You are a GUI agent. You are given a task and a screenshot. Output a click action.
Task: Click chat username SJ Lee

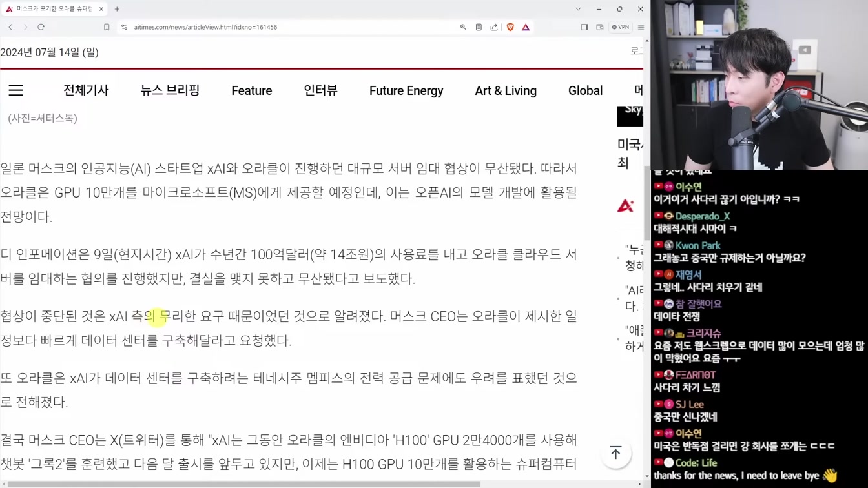tap(690, 404)
